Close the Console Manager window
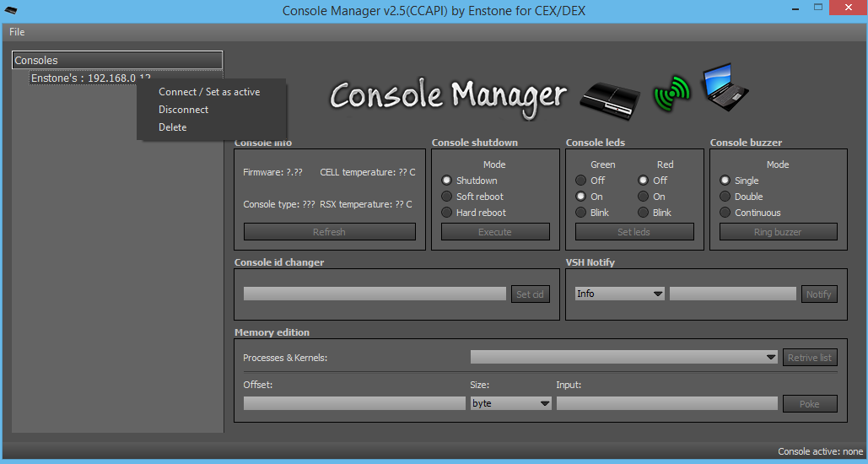This screenshot has height=464, width=868. (848, 8)
